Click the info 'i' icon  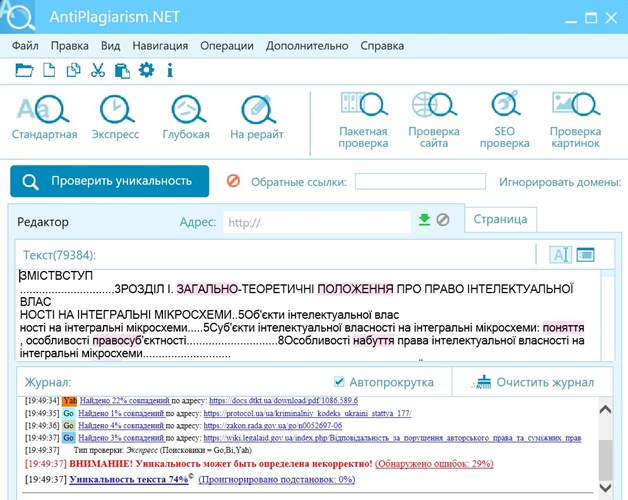click(170, 70)
